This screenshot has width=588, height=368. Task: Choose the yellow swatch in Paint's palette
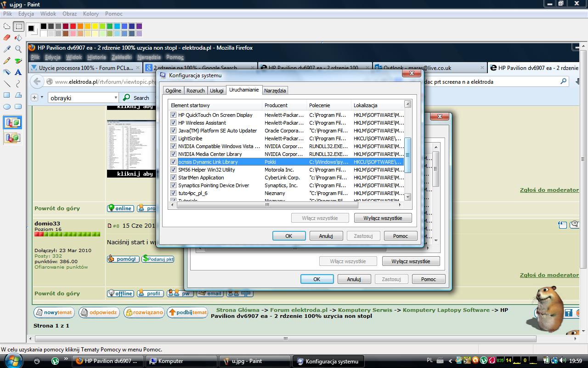click(x=95, y=26)
